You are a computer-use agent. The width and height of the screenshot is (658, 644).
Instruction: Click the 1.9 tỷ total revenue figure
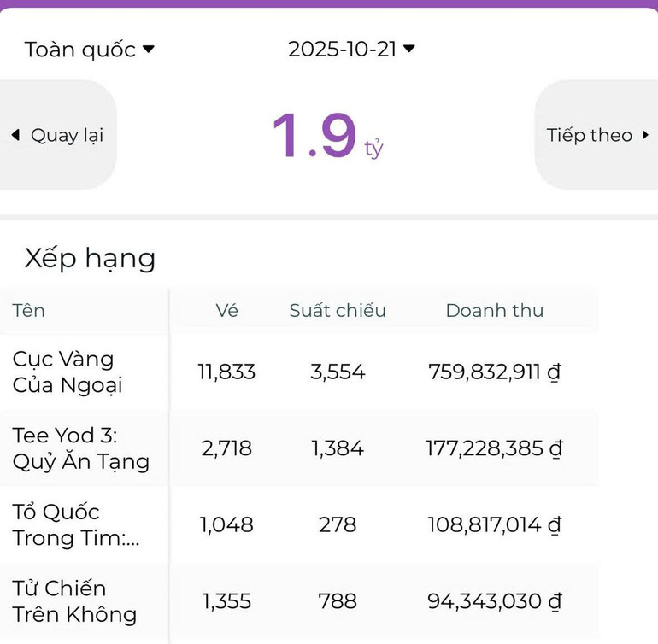pos(326,138)
